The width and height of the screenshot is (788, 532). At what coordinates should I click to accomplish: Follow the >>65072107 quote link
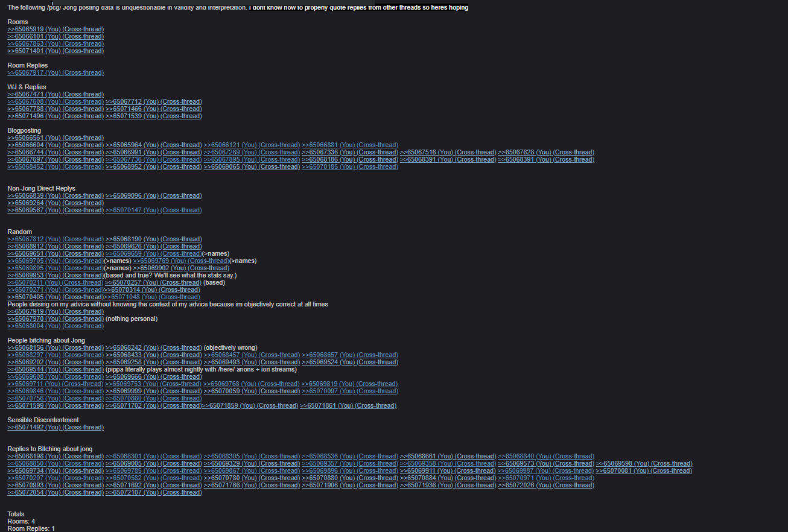click(x=154, y=492)
